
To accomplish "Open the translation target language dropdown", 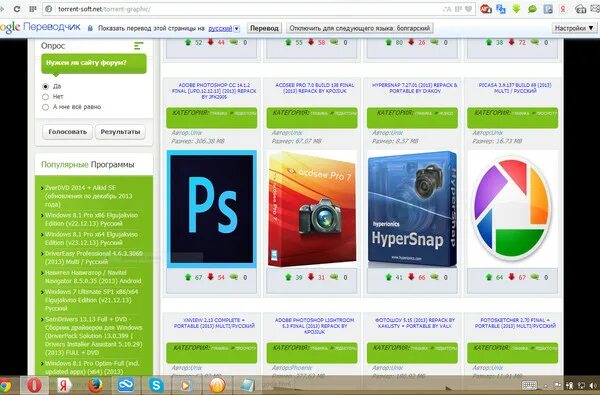I will [x=224, y=28].
